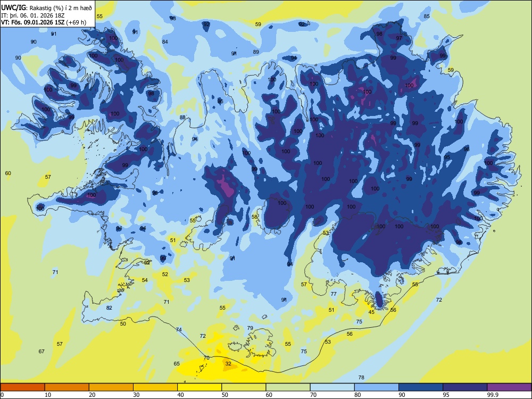Click the dark blue 90–95 legend swatch
This screenshot has width=532, height=399.
421,387
